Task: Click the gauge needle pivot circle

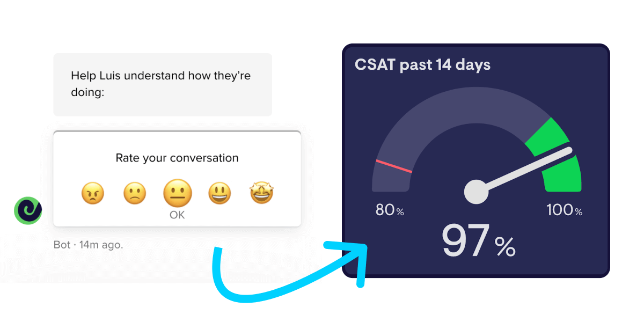Action: point(476,192)
